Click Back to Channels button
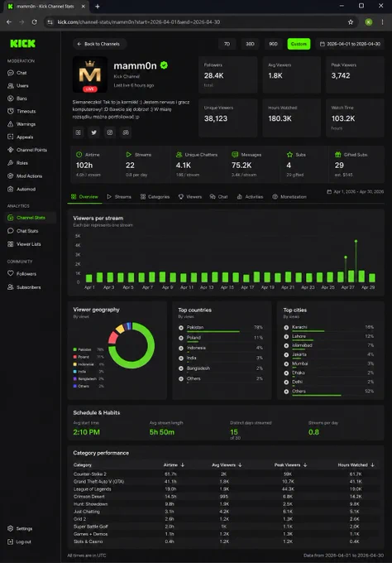 tap(98, 44)
